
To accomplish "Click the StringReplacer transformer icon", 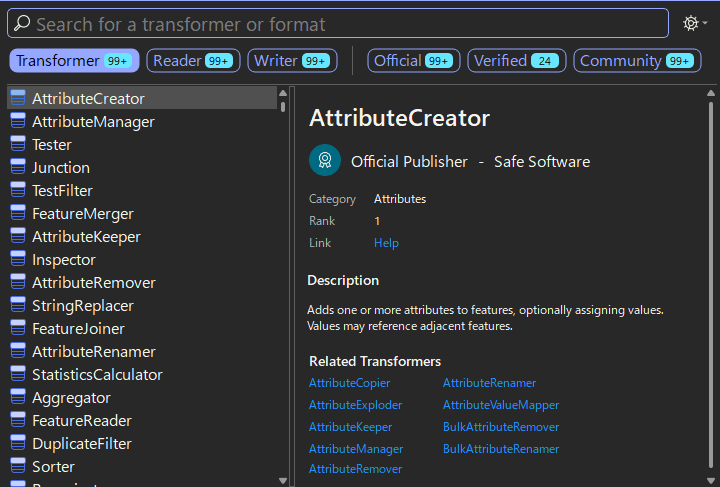I will point(18,304).
